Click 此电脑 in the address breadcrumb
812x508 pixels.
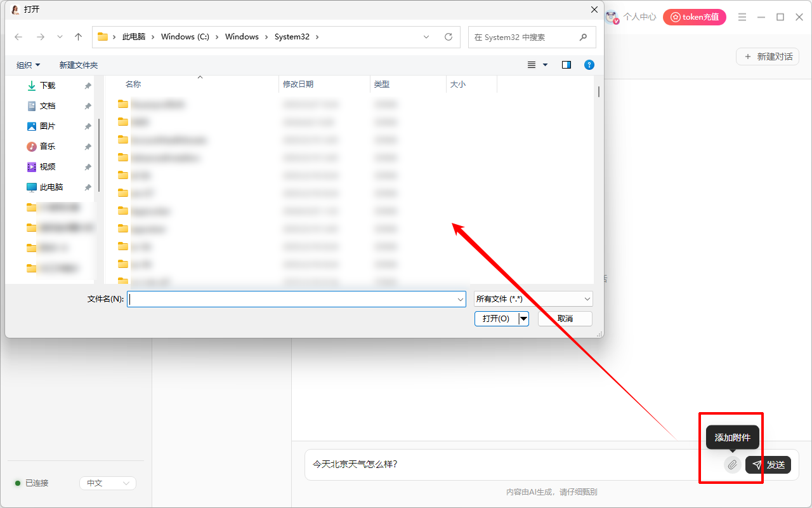pos(133,37)
